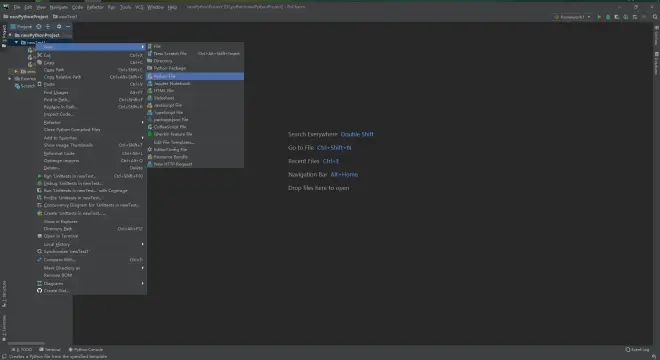Click Optimize Imports menu entry
660x360 pixels.
[91, 160]
